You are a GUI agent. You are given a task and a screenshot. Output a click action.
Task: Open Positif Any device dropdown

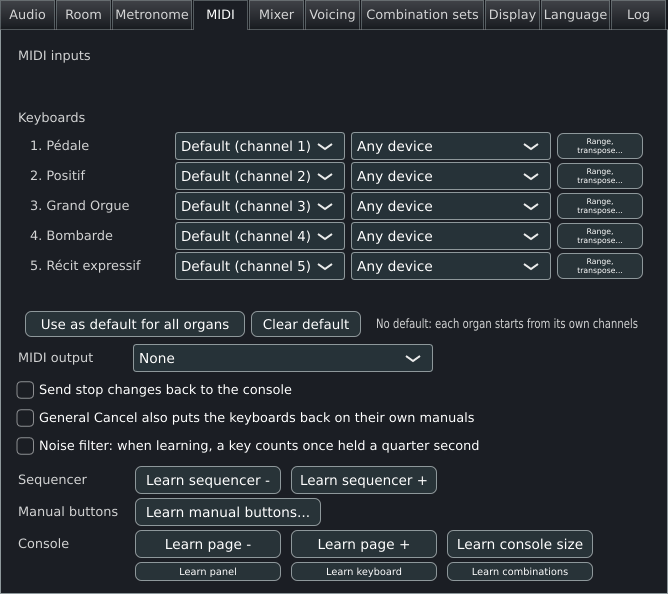[451, 176]
